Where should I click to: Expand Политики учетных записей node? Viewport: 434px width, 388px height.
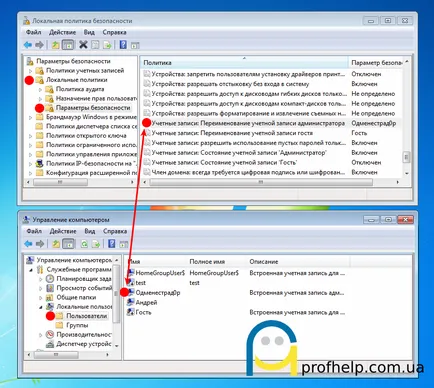[x=30, y=71]
